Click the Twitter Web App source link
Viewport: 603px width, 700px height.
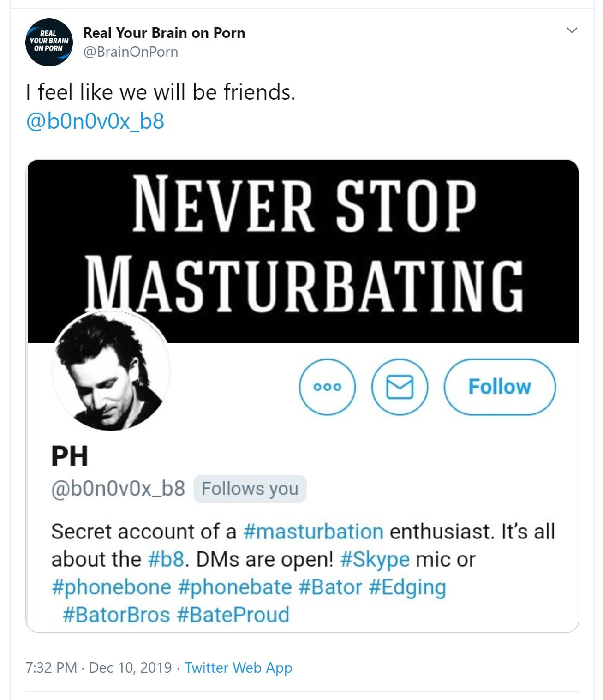tap(239, 668)
